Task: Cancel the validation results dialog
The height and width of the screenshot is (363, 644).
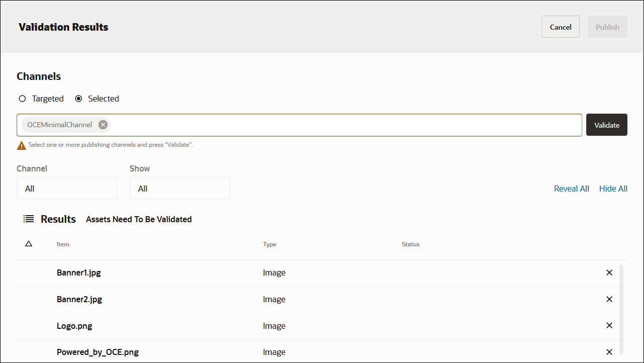Action: (x=560, y=27)
